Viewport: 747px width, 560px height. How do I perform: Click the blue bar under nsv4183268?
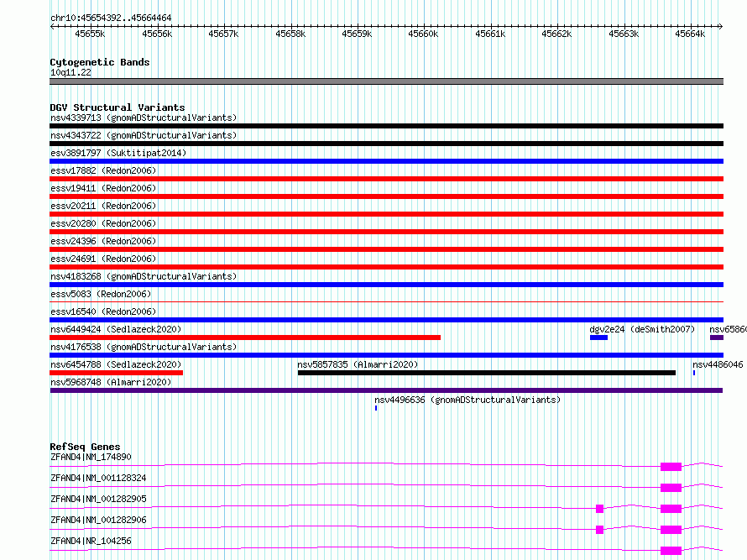[386, 285]
